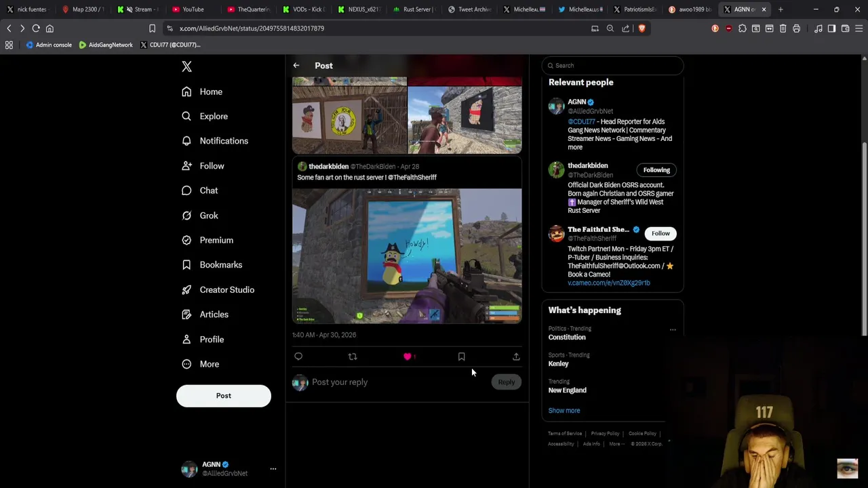
Task: Open the v.cameo.com link
Action: [x=608, y=283]
